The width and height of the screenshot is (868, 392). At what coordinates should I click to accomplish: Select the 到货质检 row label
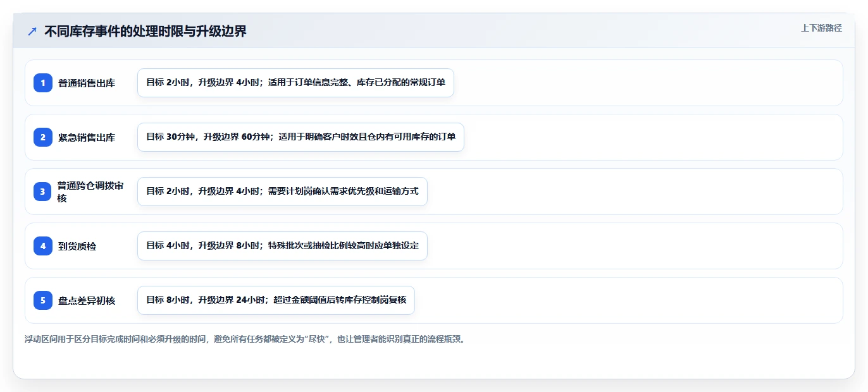tap(77, 246)
